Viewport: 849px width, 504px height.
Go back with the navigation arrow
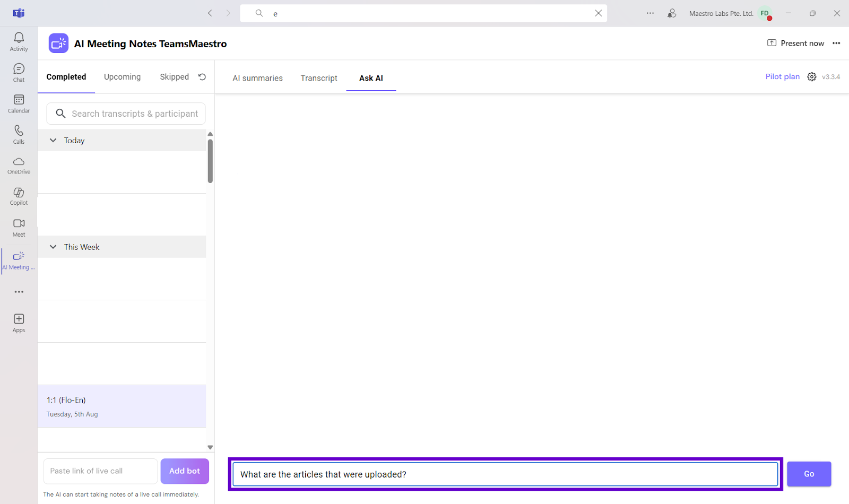[x=210, y=13]
